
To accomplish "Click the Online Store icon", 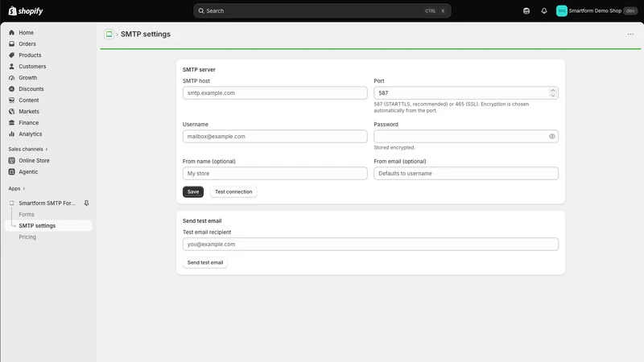I will click(x=11, y=160).
